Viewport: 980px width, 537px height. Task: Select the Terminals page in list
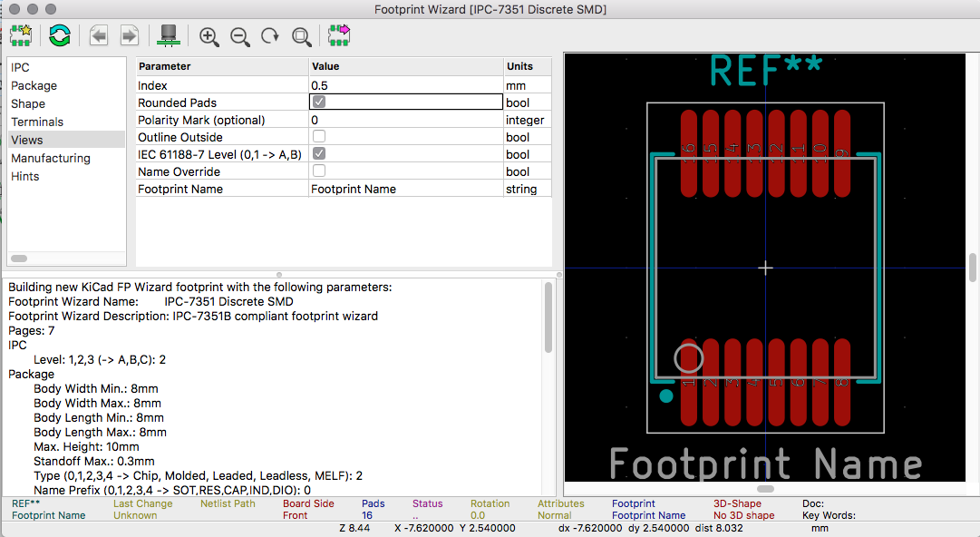[x=37, y=122]
